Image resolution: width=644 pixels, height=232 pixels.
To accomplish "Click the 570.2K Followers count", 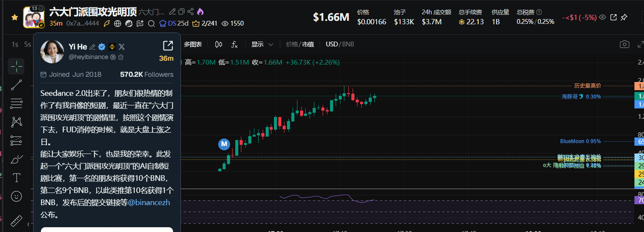I will tap(147, 74).
